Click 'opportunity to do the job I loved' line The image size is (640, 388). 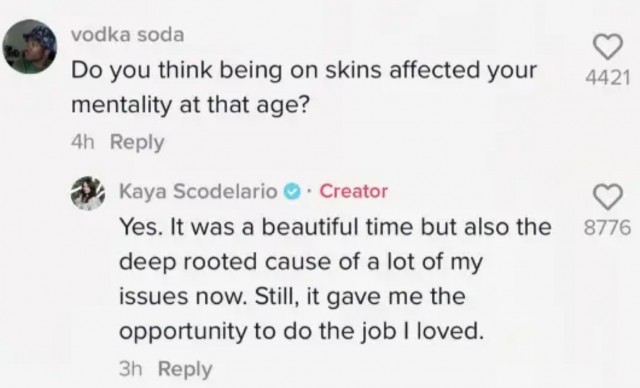point(301,332)
